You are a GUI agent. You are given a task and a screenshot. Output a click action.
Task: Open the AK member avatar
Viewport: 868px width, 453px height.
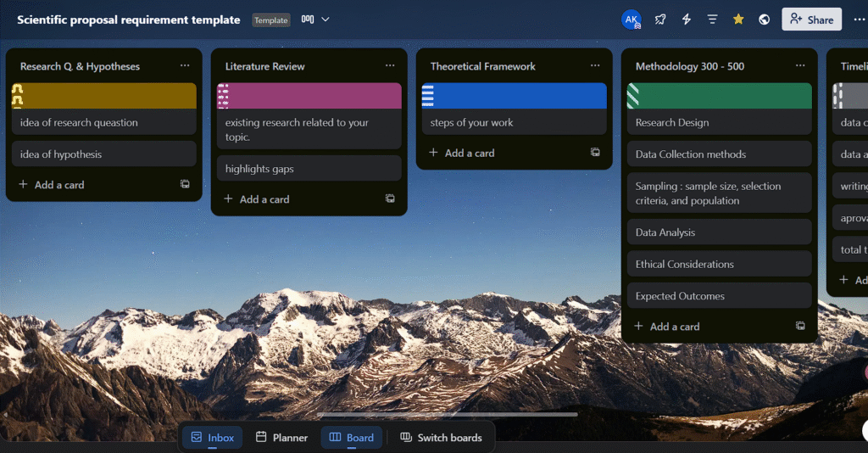point(632,20)
